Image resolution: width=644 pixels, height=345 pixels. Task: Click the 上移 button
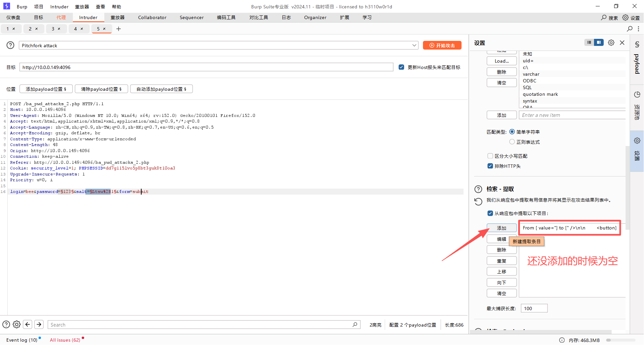tap(501, 272)
